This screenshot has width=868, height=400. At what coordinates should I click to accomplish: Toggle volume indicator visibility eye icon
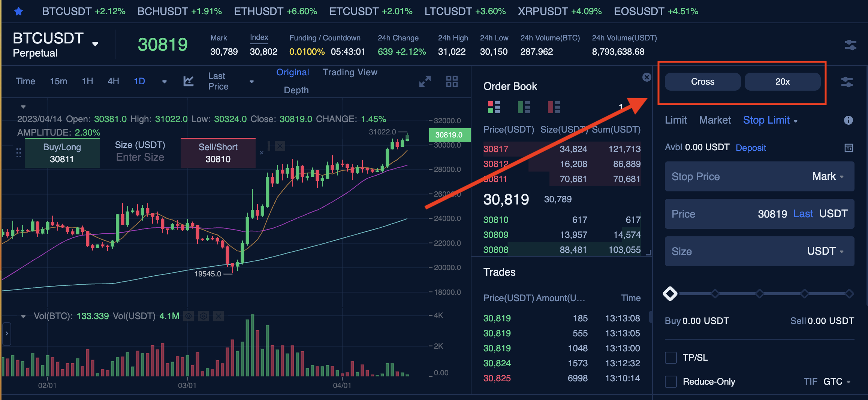tap(189, 316)
